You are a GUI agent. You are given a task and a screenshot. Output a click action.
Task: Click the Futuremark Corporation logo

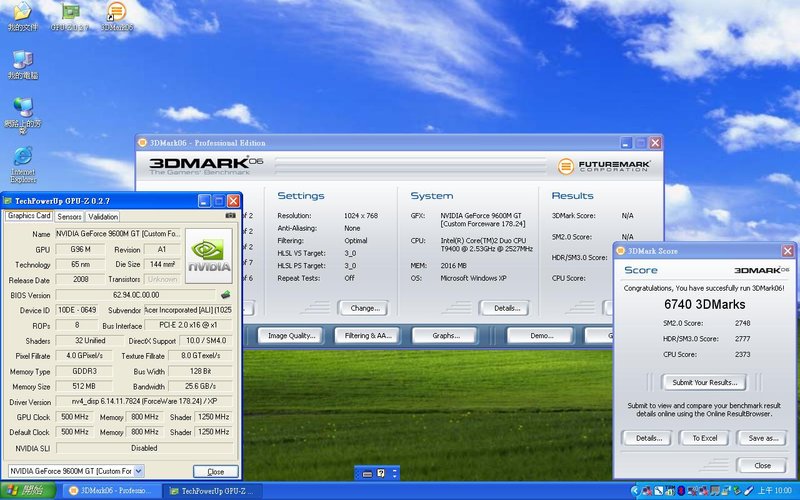click(x=604, y=166)
